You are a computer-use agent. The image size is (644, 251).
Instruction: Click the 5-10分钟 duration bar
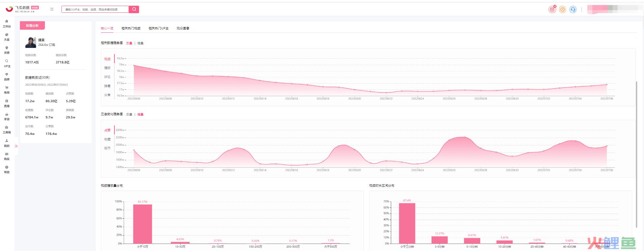tap(472, 241)
